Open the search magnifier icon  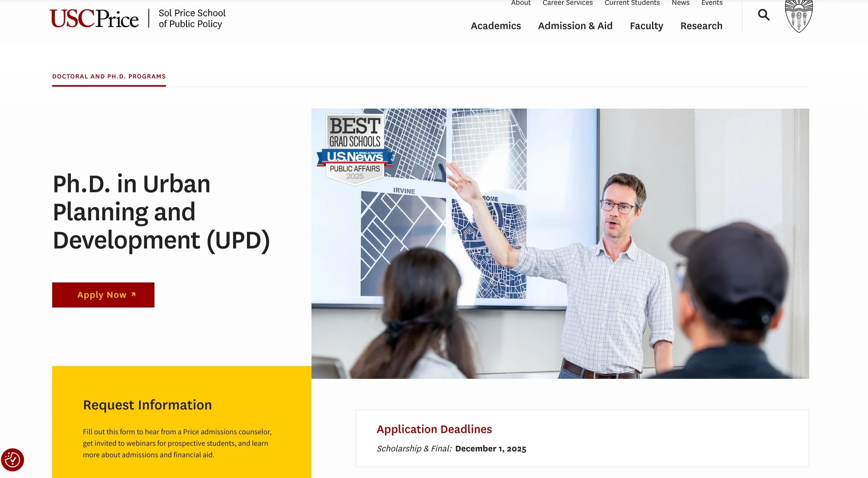click(763, 15)
